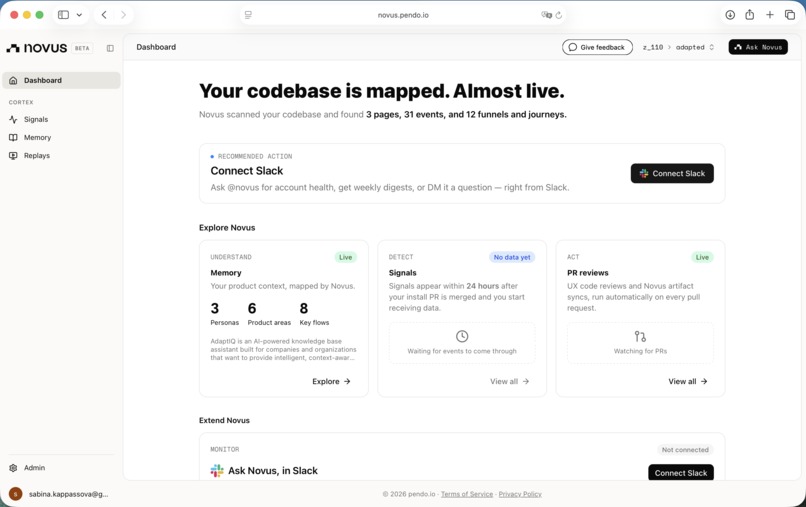Click z_110 in the breadcrumb
The height and width of the screenshot is (507, 806).
tap(652, 47)
